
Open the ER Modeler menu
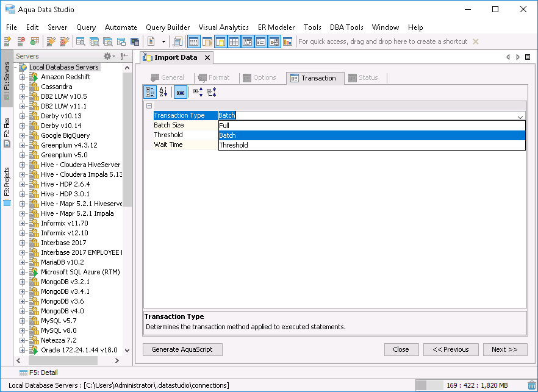click(x=276, y=27)
